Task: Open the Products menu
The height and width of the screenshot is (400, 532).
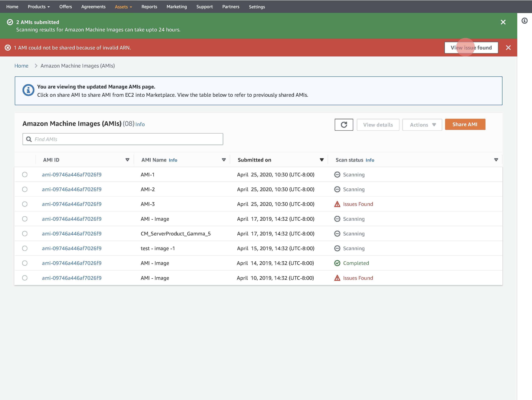Action: click(x=38, y=7)
